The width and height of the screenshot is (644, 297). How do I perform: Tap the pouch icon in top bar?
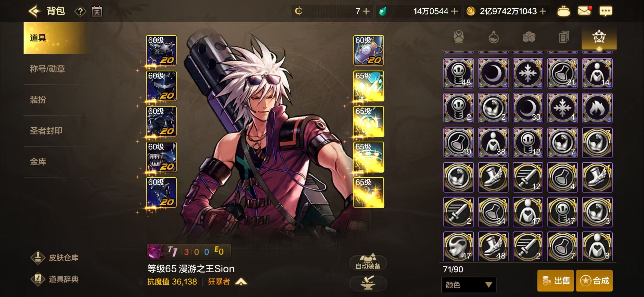pyautogui.click(x=563, y=11)
